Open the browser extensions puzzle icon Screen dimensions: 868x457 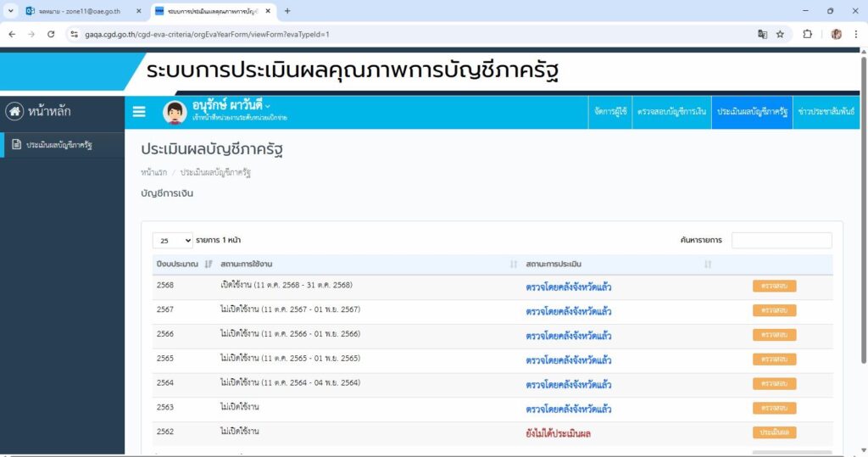[x=807, y=34]
